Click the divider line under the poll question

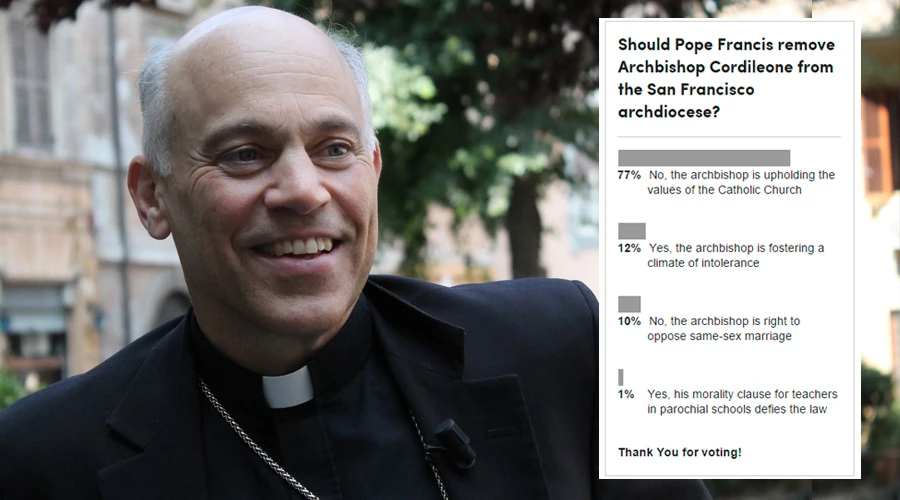click(729, 137)
